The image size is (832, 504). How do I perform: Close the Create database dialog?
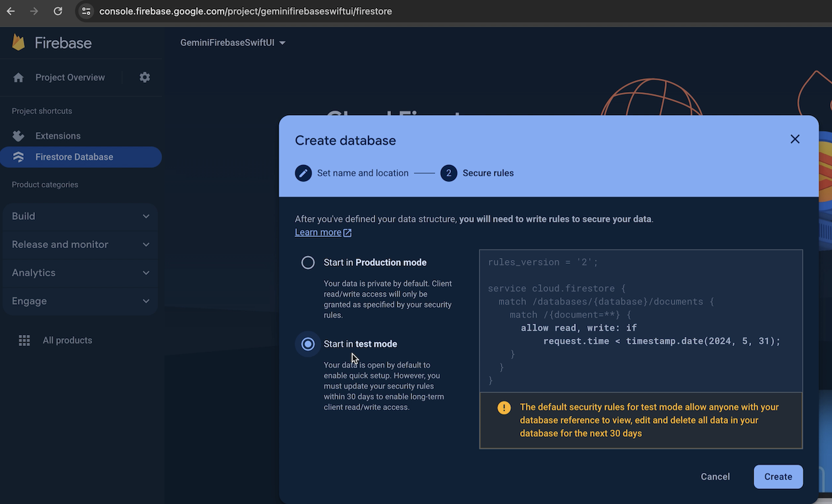794,139
